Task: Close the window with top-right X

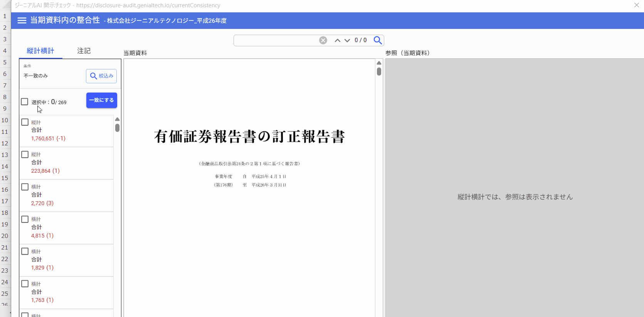Action: point(637,5)
